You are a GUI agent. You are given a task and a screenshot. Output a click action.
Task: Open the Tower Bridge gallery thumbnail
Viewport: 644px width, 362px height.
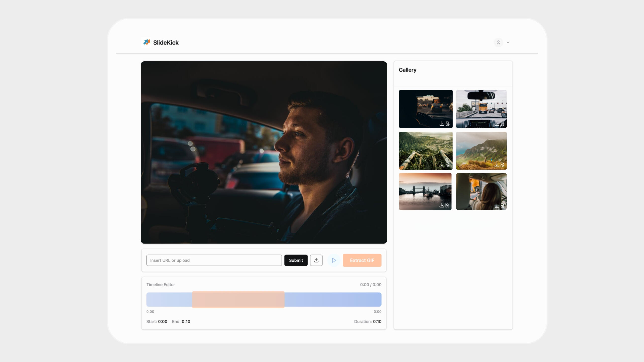click(x=425, y=189)
